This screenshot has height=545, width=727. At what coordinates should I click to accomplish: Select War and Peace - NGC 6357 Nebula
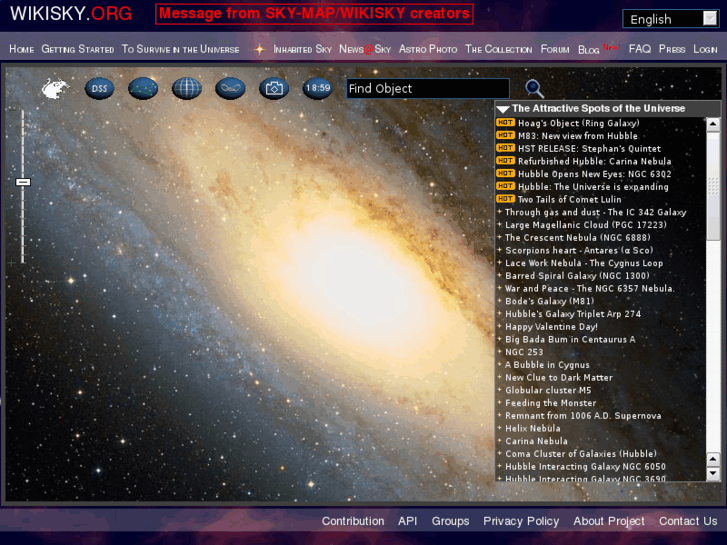click(589, 289)
